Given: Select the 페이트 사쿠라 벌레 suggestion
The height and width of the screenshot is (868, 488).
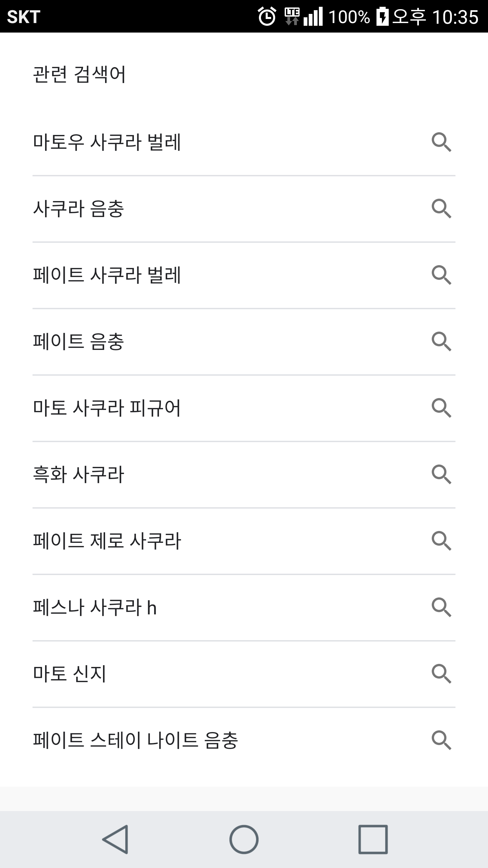Looking at the screenshot, I should pos(107,275).
